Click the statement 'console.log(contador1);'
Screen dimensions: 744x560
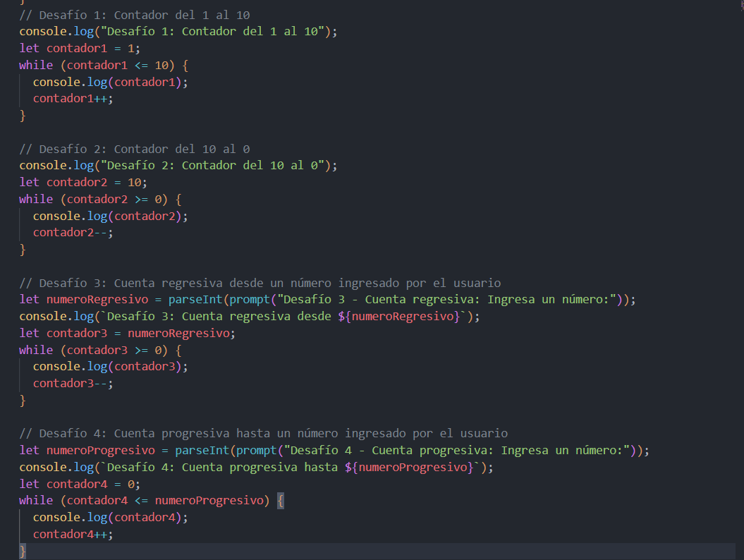pos(111,82)
